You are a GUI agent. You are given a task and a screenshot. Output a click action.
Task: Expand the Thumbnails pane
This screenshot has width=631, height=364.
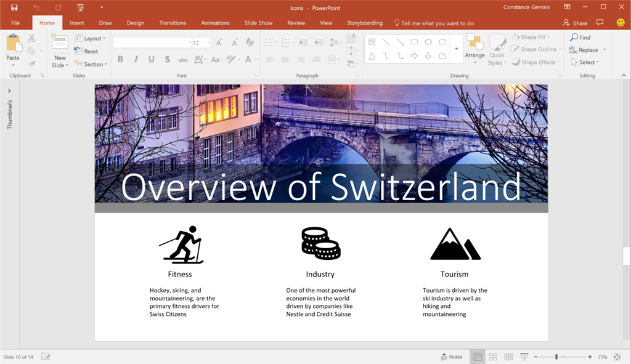9,91
